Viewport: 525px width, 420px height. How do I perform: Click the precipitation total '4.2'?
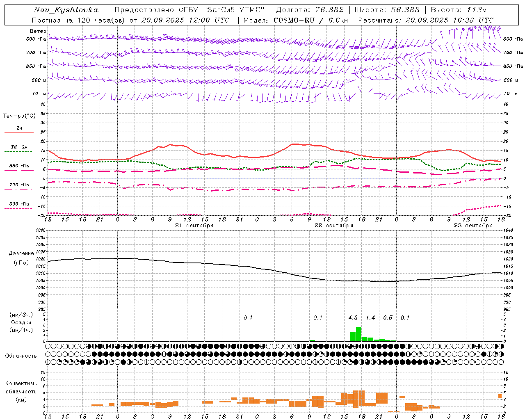click(353, 317)
